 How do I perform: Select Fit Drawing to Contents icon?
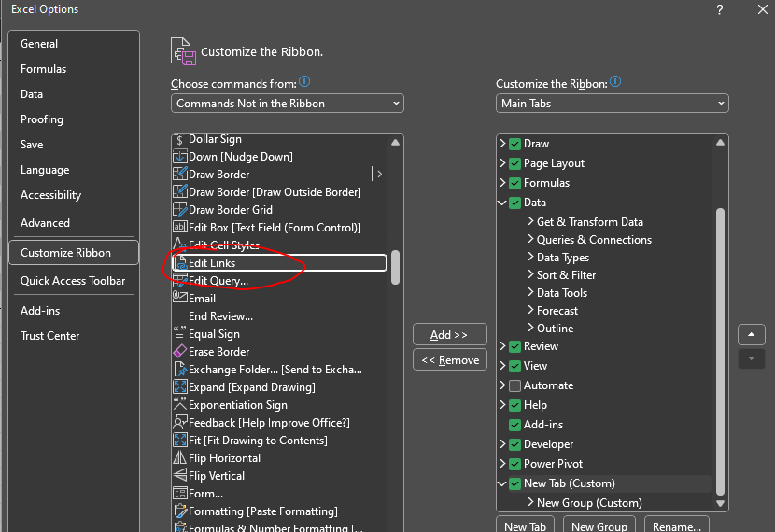coord(180,441)
